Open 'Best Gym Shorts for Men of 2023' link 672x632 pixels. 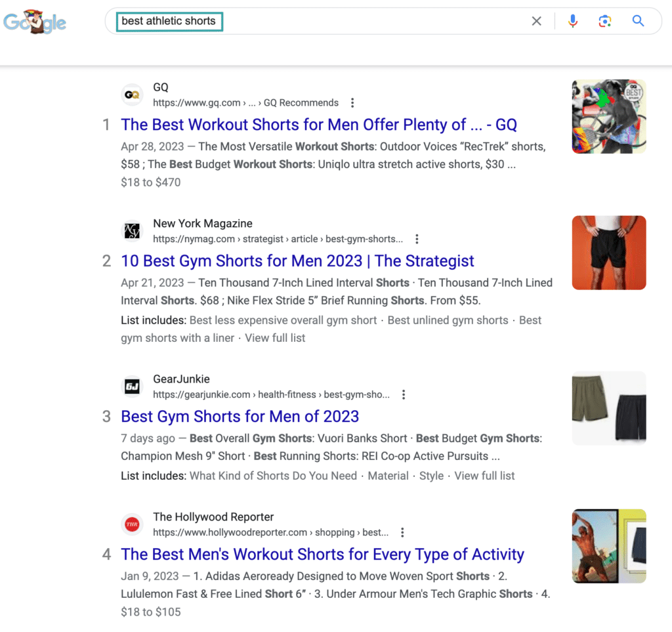(240, 417)
